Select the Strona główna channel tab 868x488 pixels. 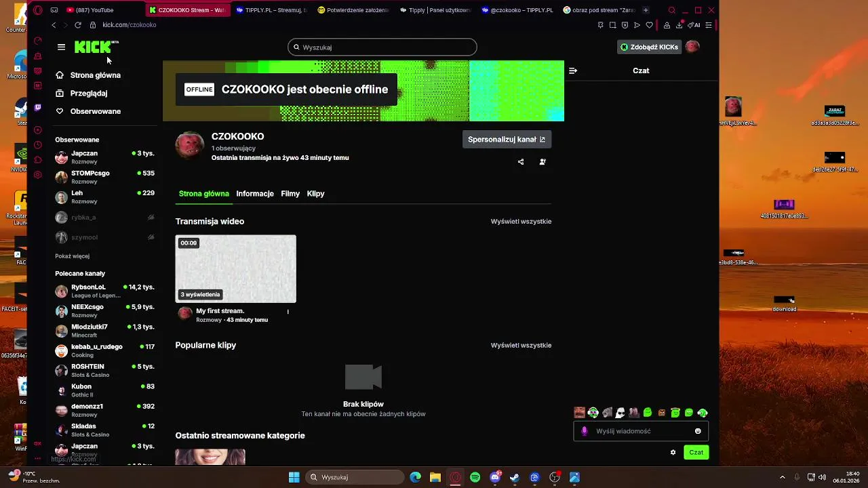coord(204,194)
